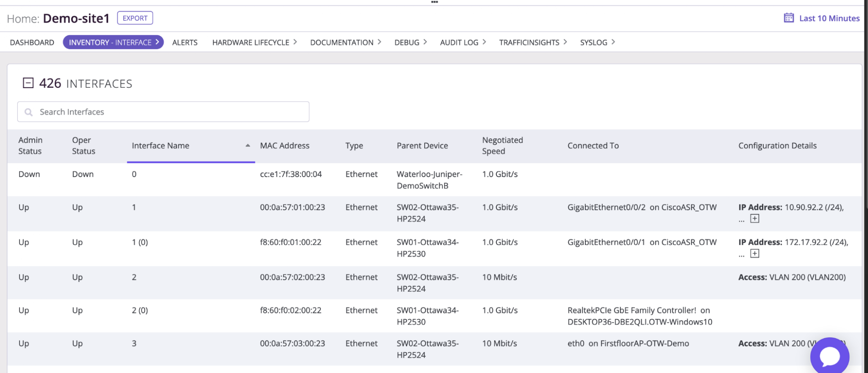Change the Last 10 Minutes time range

tap(829, 18)
